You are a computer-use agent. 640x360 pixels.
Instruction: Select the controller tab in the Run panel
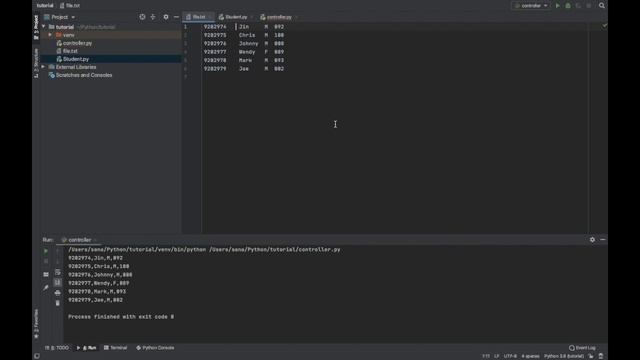tap(79, 240)
